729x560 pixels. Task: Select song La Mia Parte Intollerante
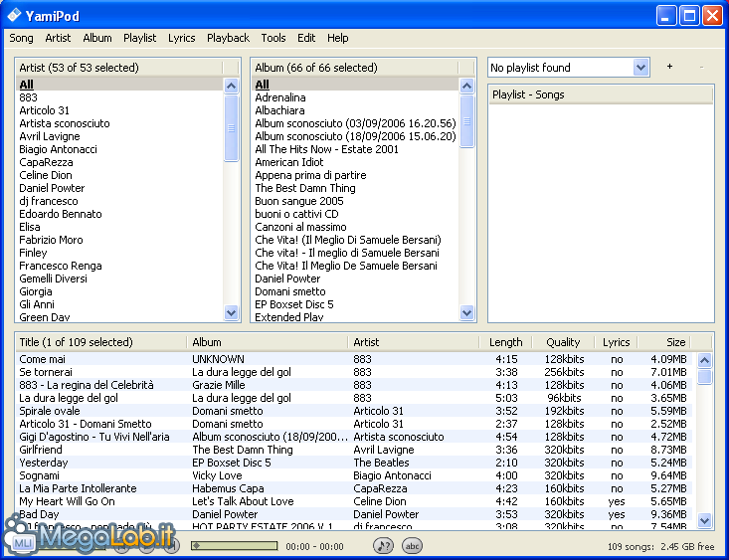tap(354, 488)
